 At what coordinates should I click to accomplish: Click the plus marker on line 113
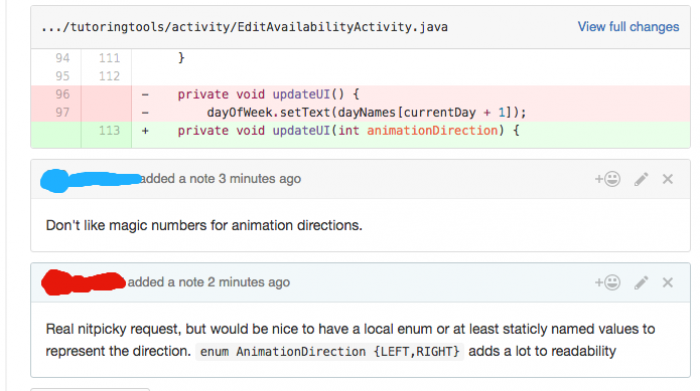pos(145,131)
